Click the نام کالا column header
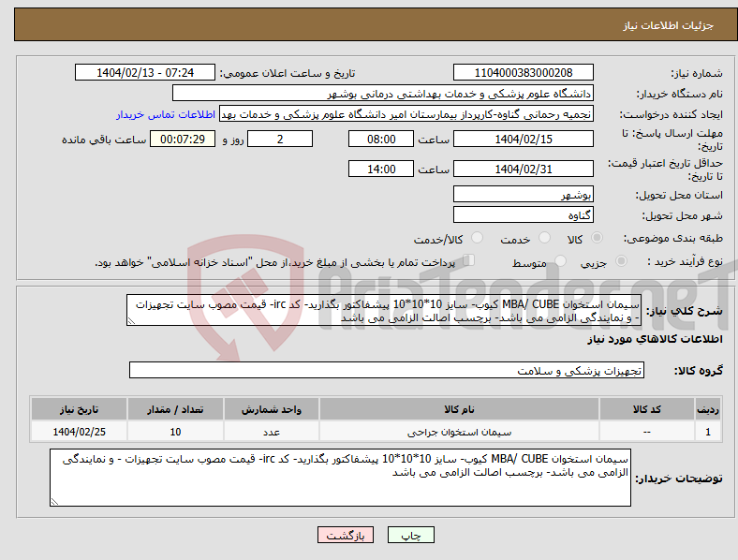738x560 pixels. tap(459, 409)
